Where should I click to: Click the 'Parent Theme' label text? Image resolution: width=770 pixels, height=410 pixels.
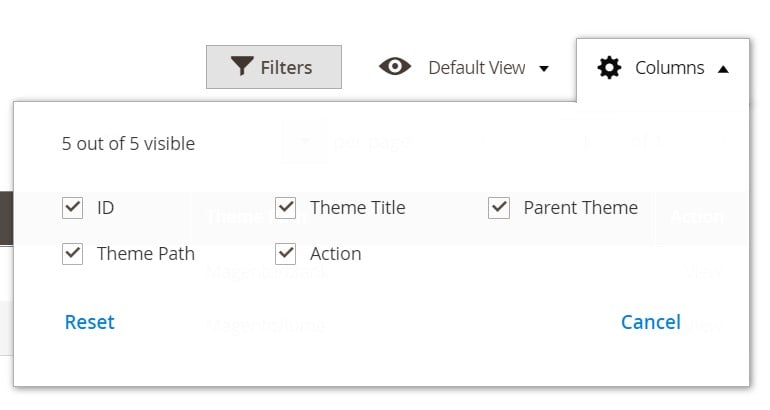click(x=580, y=208)
